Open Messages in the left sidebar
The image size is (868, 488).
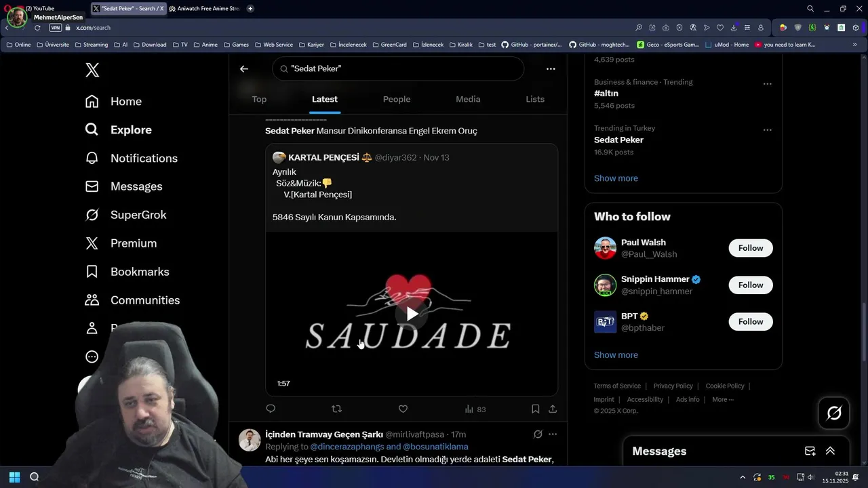(123, 186)
